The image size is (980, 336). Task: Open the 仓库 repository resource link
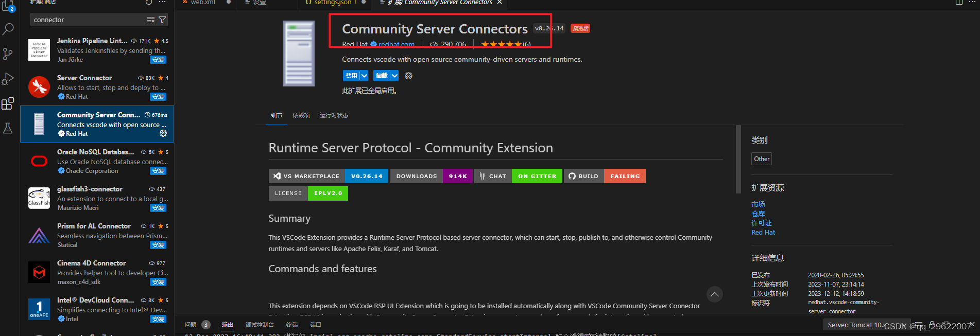pos(758,214)
